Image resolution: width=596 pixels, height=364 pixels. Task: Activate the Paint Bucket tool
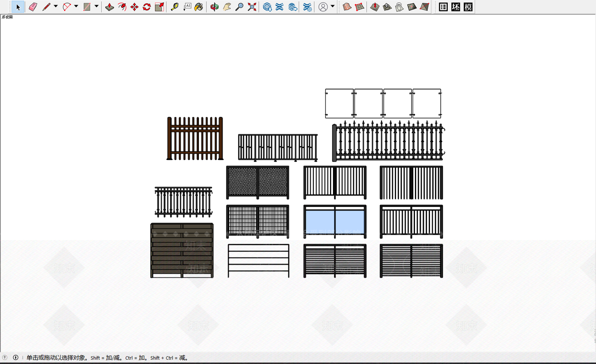click(199, 7)
